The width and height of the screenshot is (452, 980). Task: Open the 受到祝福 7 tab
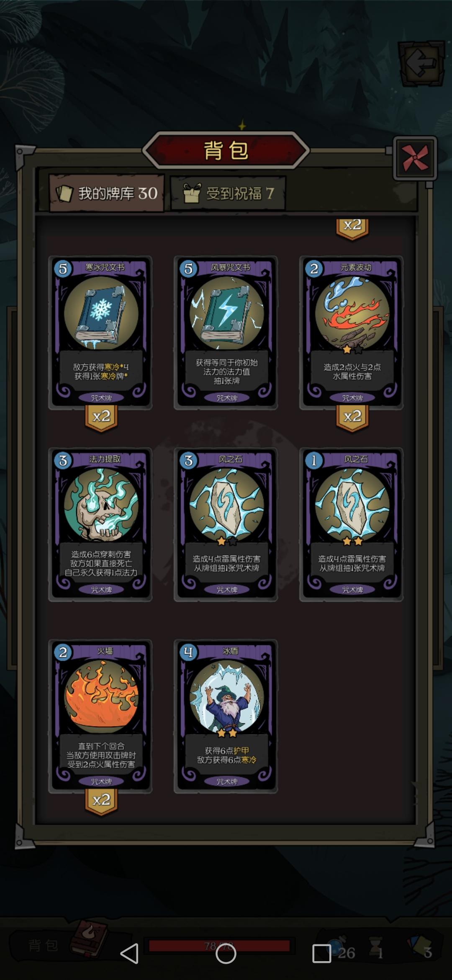pos(228,193)
